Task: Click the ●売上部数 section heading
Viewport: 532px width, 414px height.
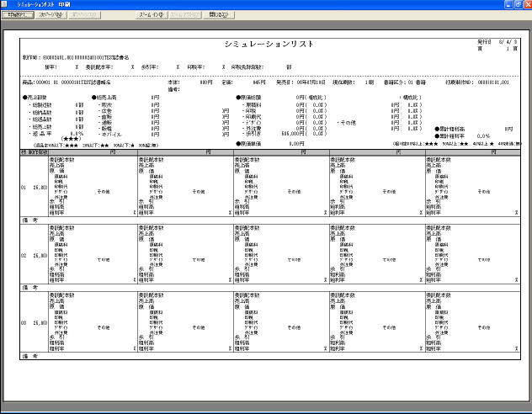Action: click(35, 98)
